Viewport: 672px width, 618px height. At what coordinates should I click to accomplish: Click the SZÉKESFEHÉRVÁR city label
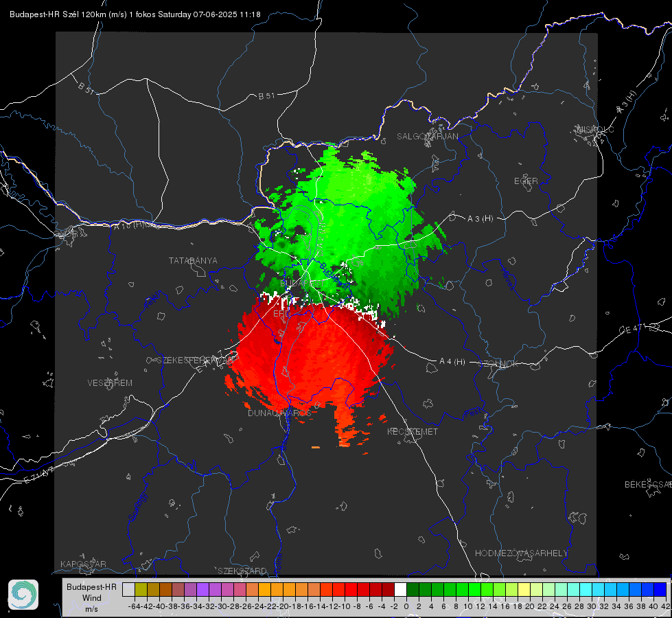(x=195, y=360)
